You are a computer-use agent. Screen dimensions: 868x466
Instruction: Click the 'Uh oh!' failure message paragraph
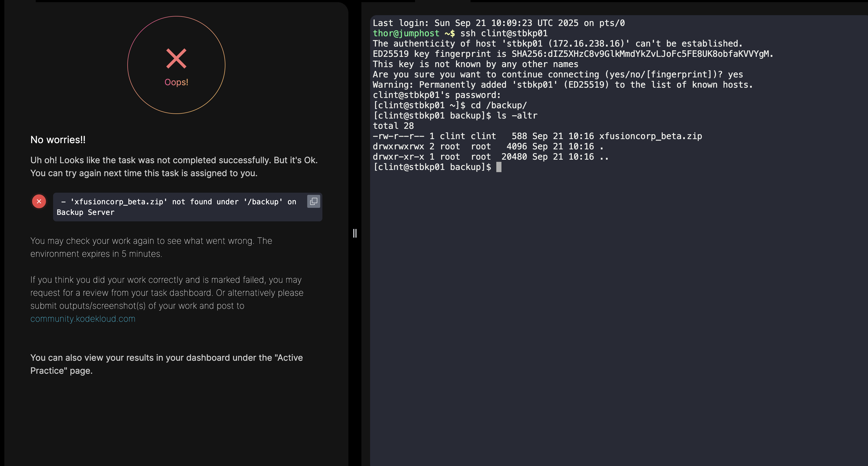click(x=174, y=167)
